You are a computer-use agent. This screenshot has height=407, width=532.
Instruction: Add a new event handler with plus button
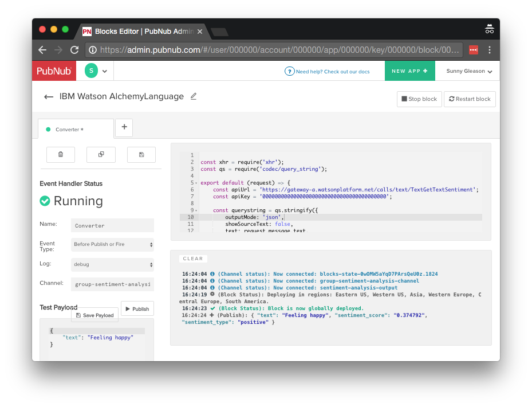click(x=124, y=128)
